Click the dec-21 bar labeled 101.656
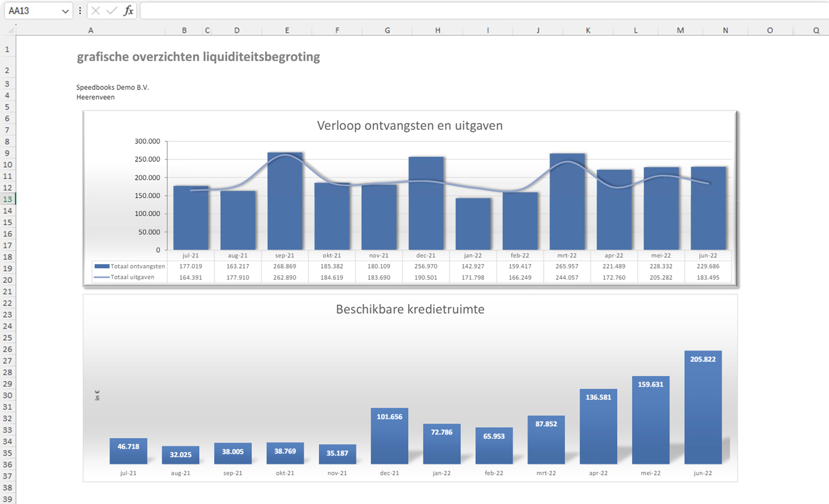The image size is (829, 504). (389, 435)
